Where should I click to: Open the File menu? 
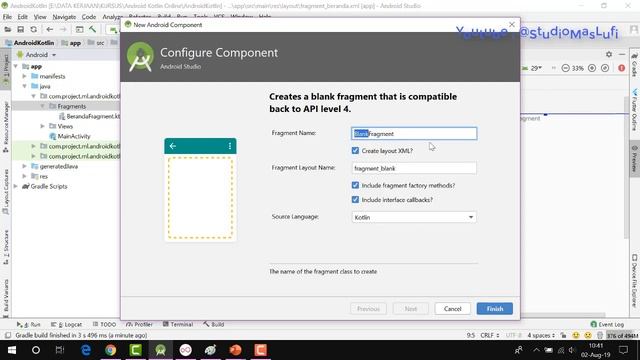(x=7, y=17)
